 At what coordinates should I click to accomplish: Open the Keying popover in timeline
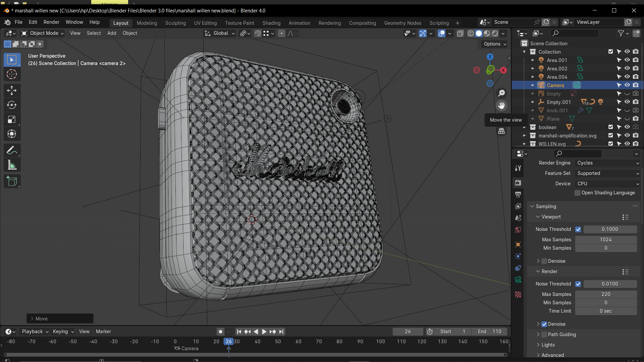(63, 331)
